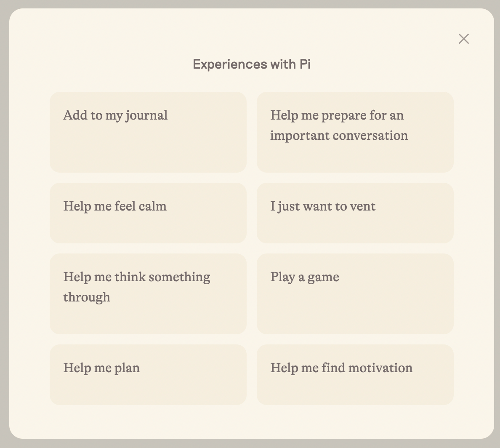This screenshot has height=448, width=500.
Task: Click the X icon to dismiss the experiences list
Action: 463,39
